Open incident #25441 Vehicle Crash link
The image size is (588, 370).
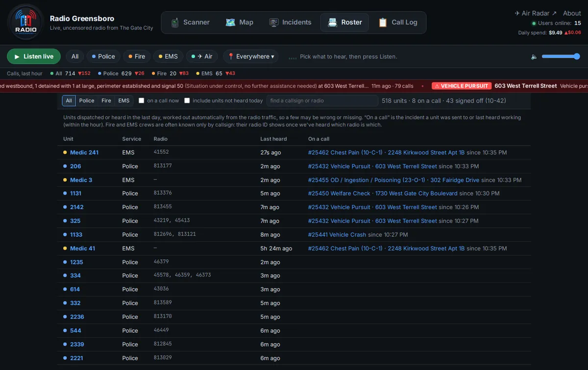click(x=337, y=235)
